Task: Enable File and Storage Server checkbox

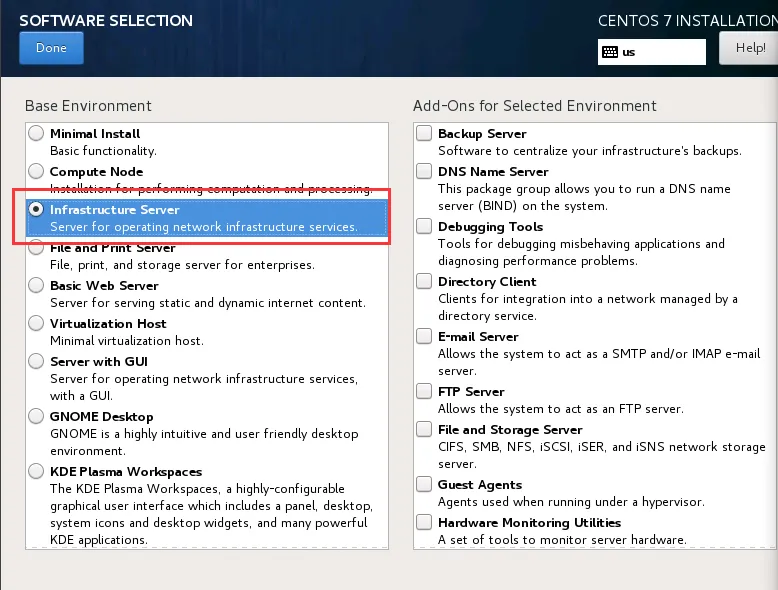Action: (x=424, y=429)
